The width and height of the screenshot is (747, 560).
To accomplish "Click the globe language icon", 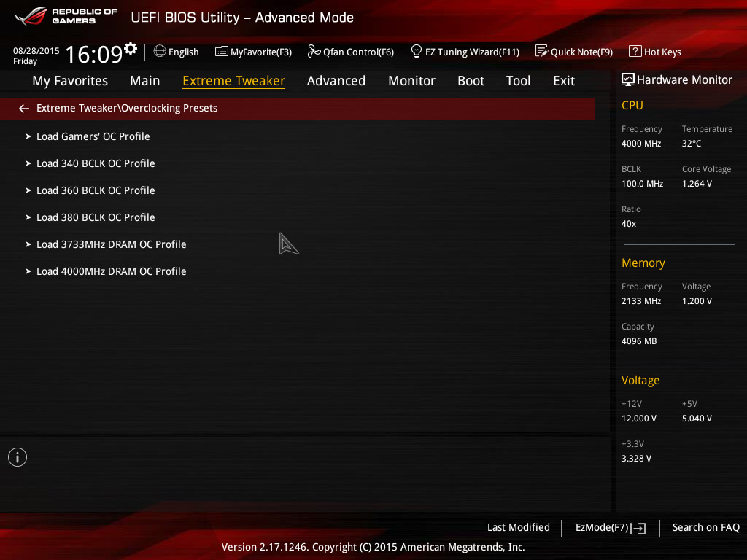I will [x=160, y=51].
